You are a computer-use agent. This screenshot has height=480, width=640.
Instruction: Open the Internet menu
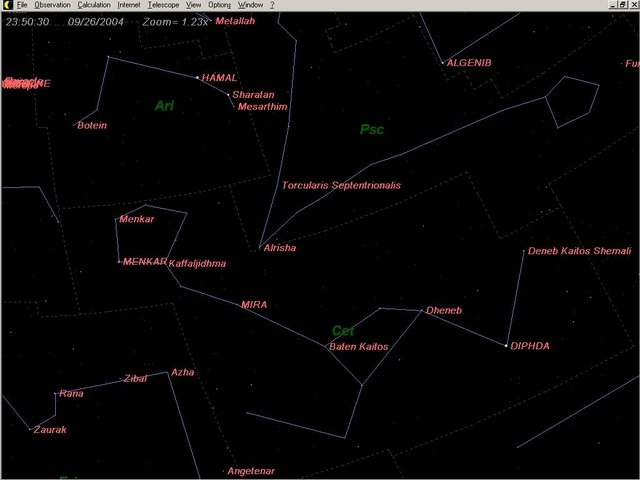click(129, 5)
